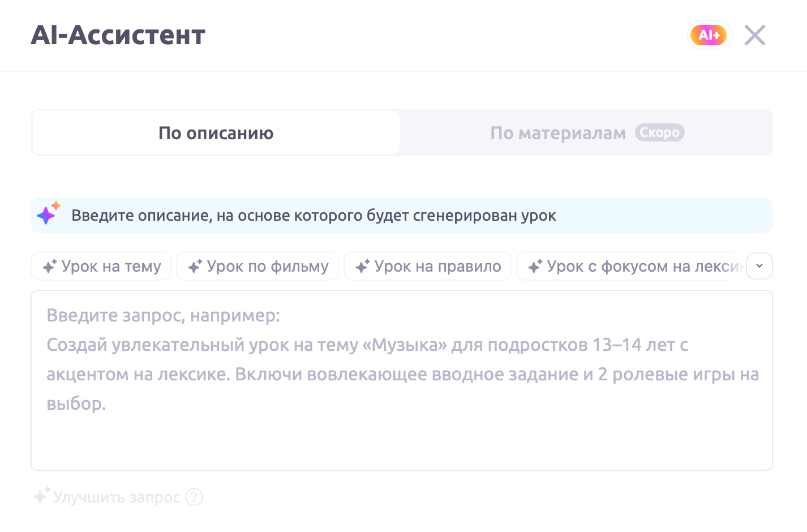Pick the Урок на правило template
This screenshot has width=807, height=532.
tap(428, 266)
